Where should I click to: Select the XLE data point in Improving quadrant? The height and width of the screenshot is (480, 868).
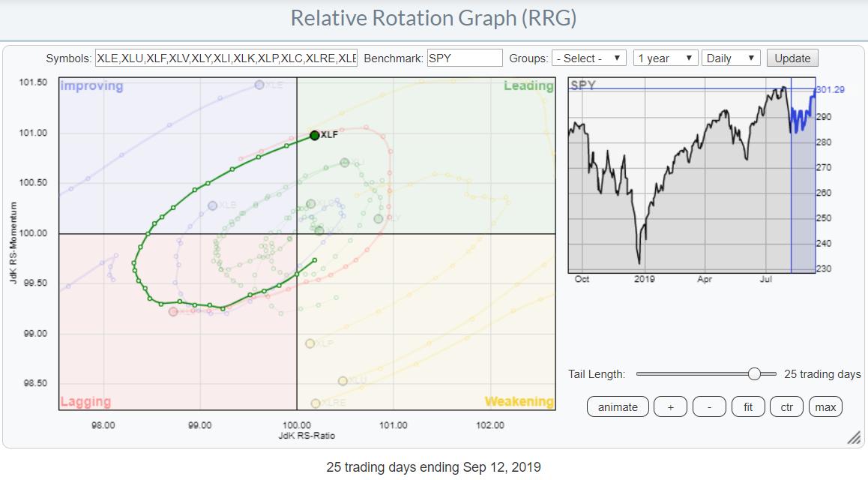click(259, 85)
